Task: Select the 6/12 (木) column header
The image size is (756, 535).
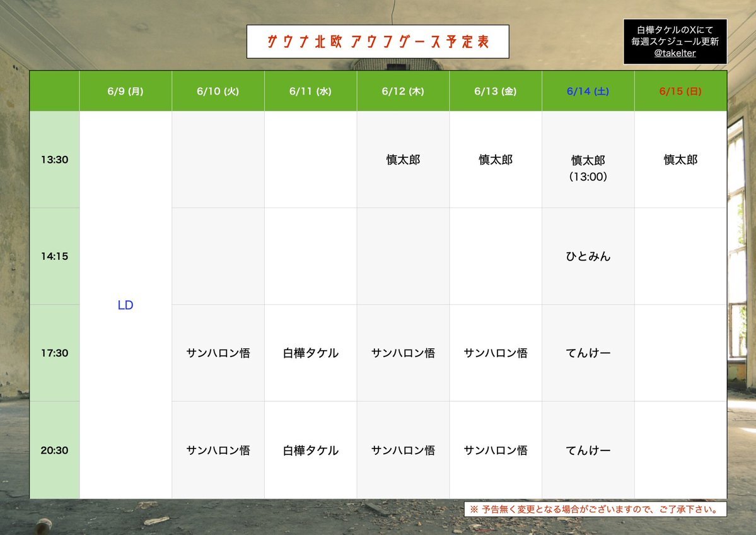Action: [x=403, y=91]
